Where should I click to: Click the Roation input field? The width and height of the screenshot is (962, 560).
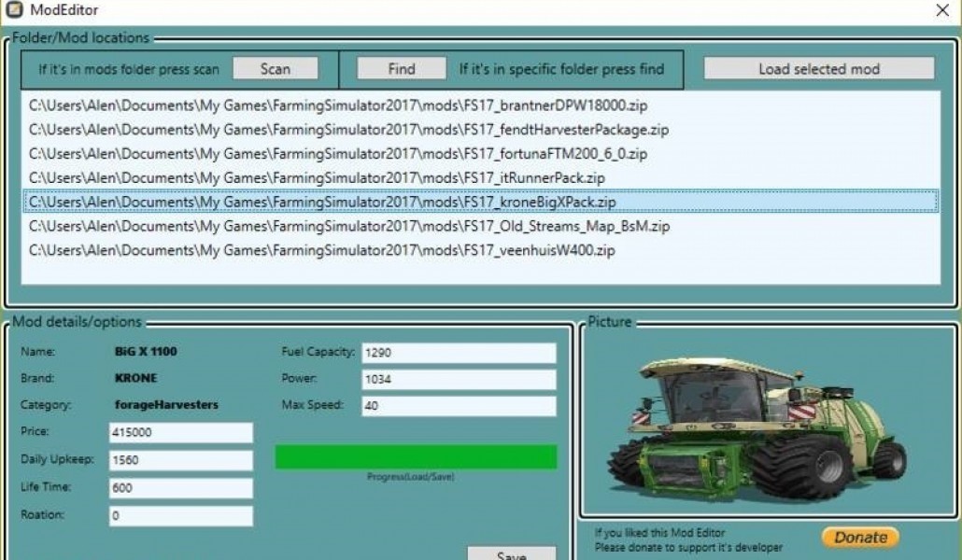click(180, 516)
